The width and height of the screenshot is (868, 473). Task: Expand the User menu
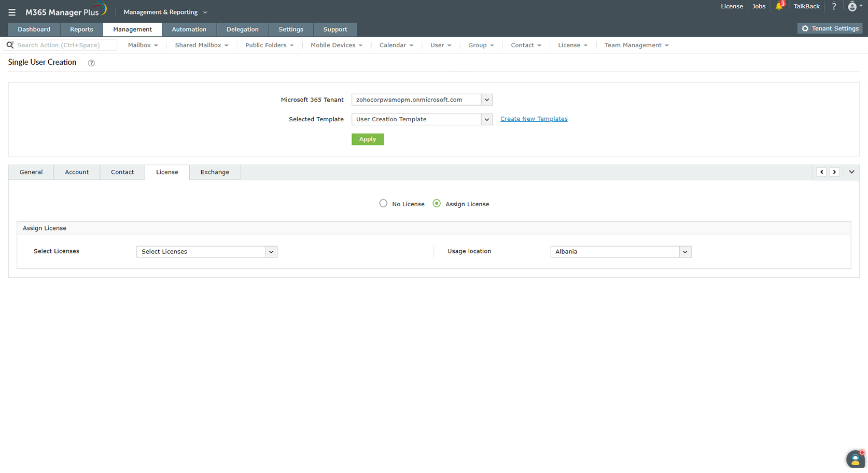pyautogui.click(x=441, y=45)
